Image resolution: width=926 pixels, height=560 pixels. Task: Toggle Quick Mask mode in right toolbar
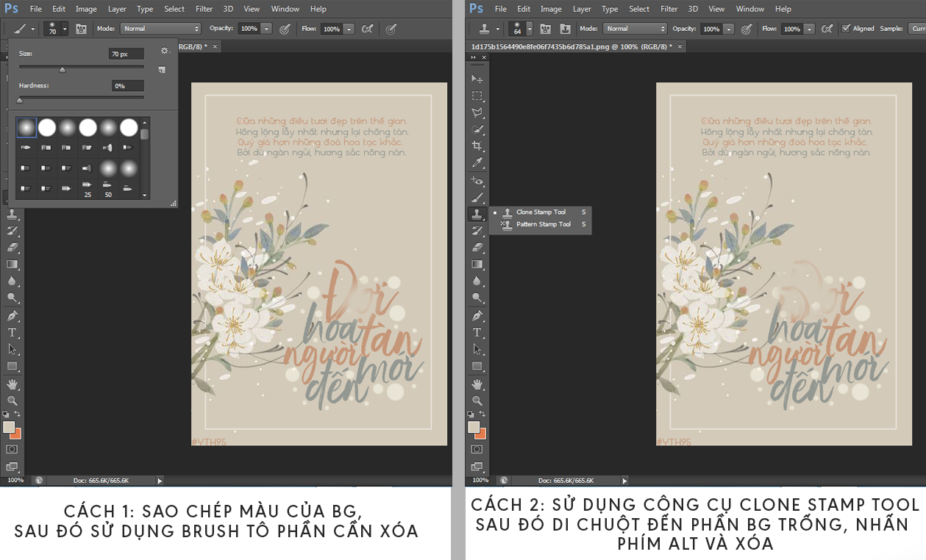(x=477, y=448)
